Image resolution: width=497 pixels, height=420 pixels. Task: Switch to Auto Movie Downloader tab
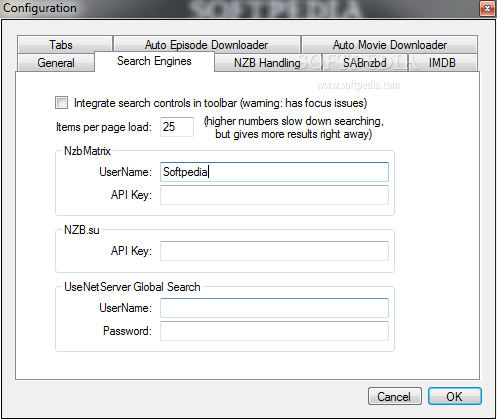(389, 44)
